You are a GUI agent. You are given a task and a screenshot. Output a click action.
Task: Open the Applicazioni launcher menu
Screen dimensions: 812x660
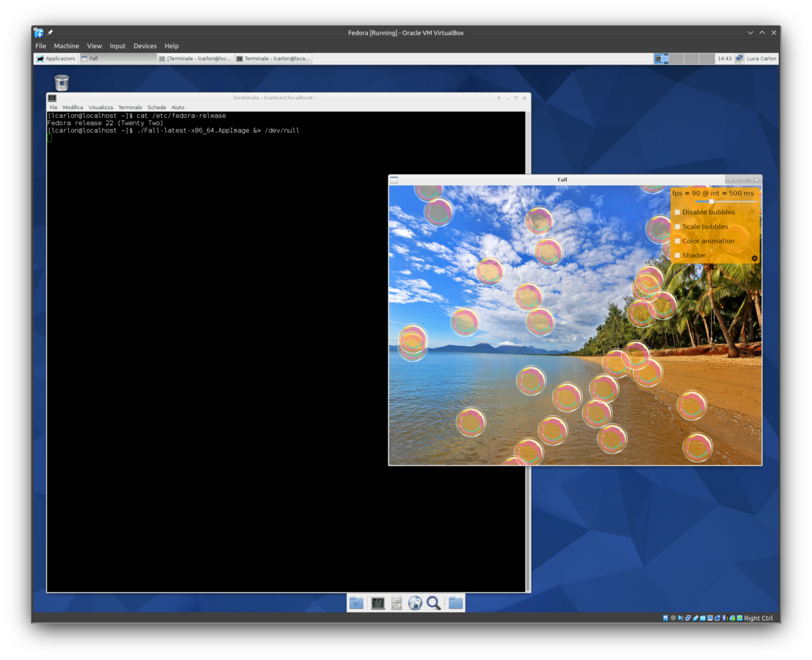coord(56,58)
